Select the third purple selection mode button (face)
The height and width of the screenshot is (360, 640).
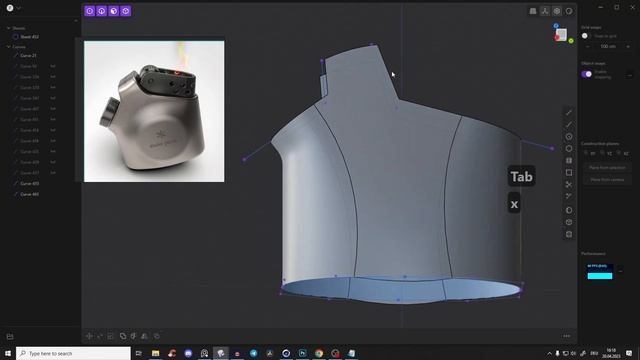(x=113, y=11)
